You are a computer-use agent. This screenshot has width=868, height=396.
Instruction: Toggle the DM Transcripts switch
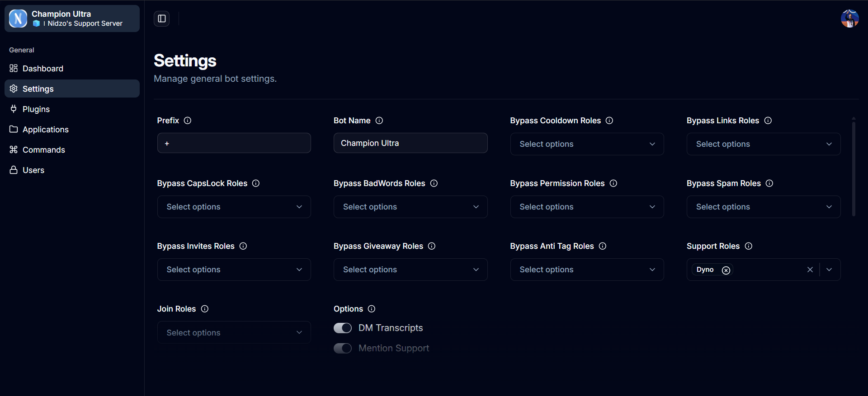pyautogui.click(x=343, y=328)
